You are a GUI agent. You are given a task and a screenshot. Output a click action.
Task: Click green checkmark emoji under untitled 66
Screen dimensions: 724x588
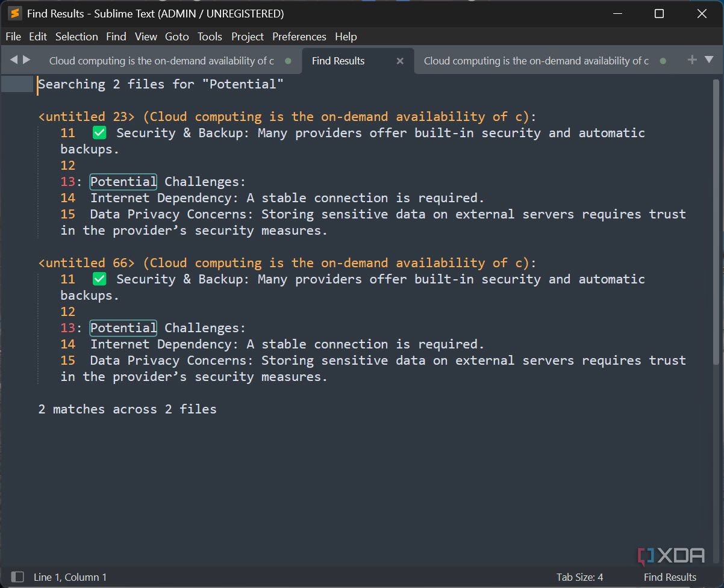pyautogui.click(x=99, y=279)
